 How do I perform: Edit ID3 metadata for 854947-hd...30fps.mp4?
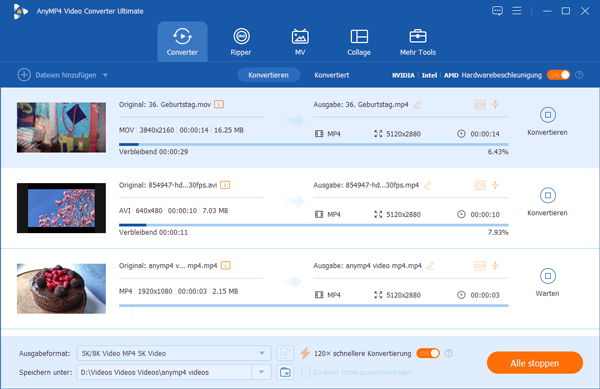(480, 185)
